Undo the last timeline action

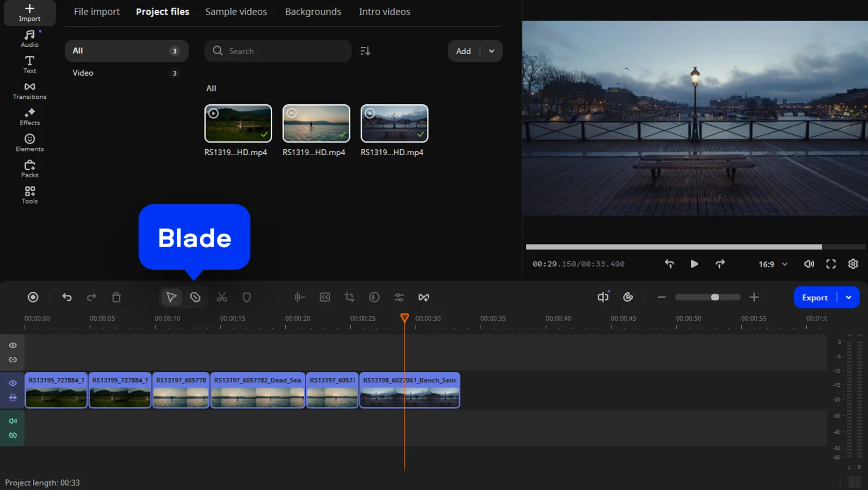coord(67,297)
